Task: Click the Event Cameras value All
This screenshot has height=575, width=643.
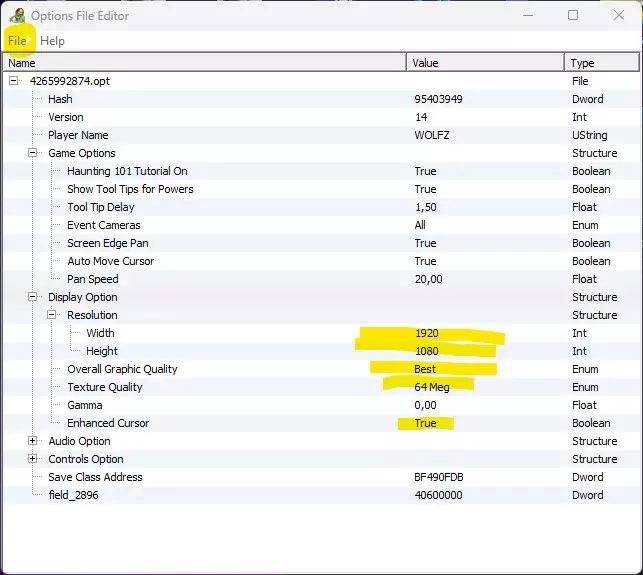Action: coord(420,225)
